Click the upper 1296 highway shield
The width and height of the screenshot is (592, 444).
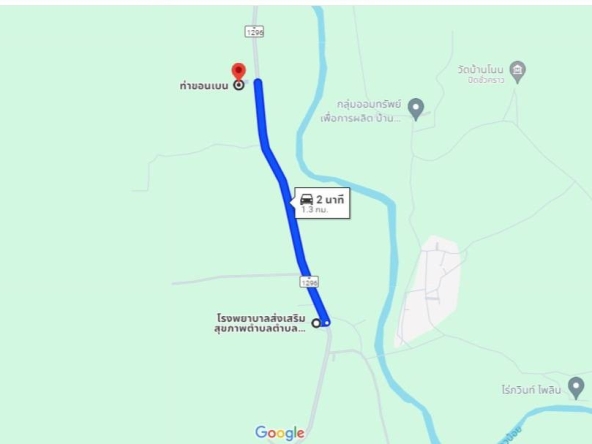click(x=254, y=32)
